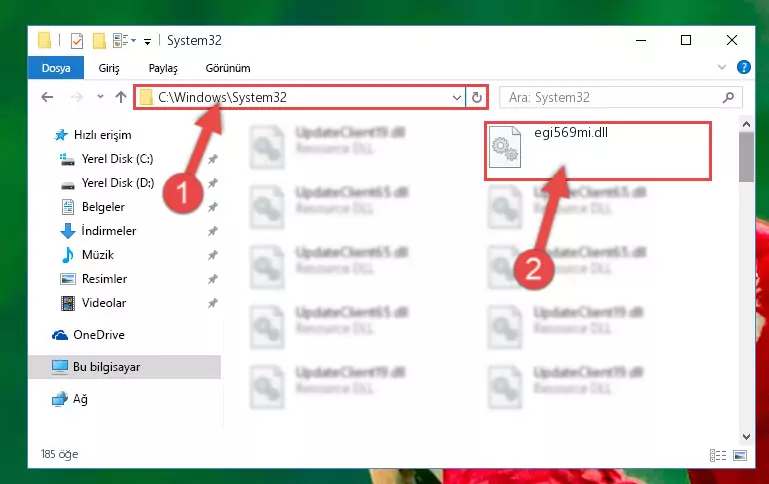Screen dimensions: 769x484
Task: Click the file list scroll up arrow
Action: pos(746,124)
